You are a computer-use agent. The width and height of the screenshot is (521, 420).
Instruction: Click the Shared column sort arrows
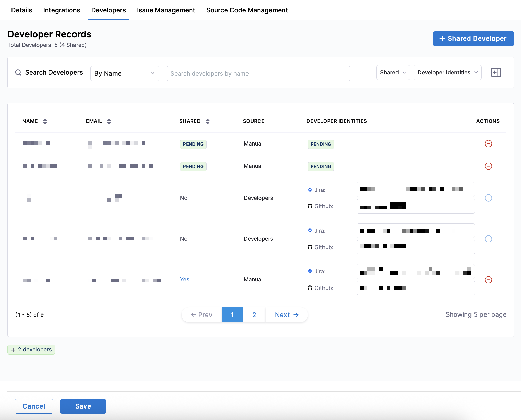click(208, 121)
